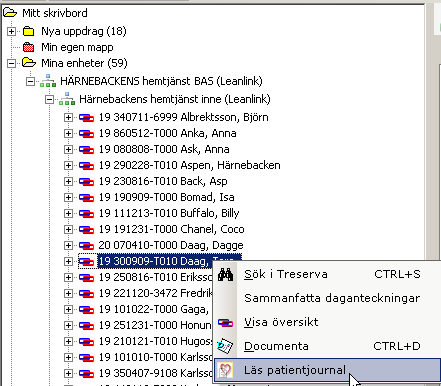Collapse Härnebackens hemtjänst inne (Leanlink) node
The image size is (441, 386).
click(x=49, y=99)
